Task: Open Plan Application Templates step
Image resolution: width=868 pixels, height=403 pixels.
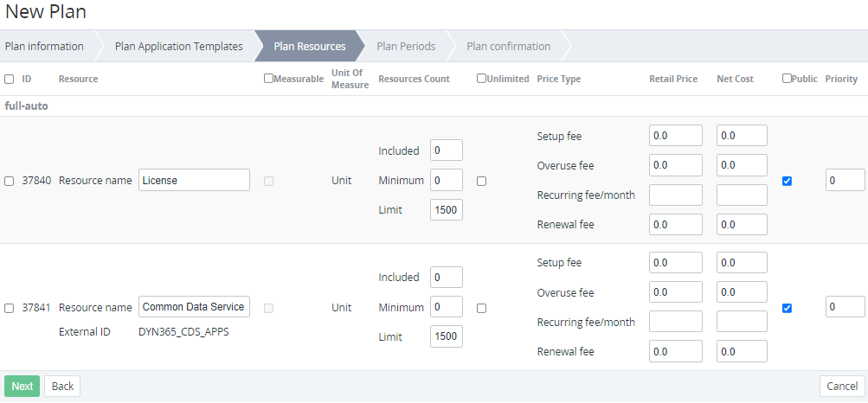Action: coord(178,47)
